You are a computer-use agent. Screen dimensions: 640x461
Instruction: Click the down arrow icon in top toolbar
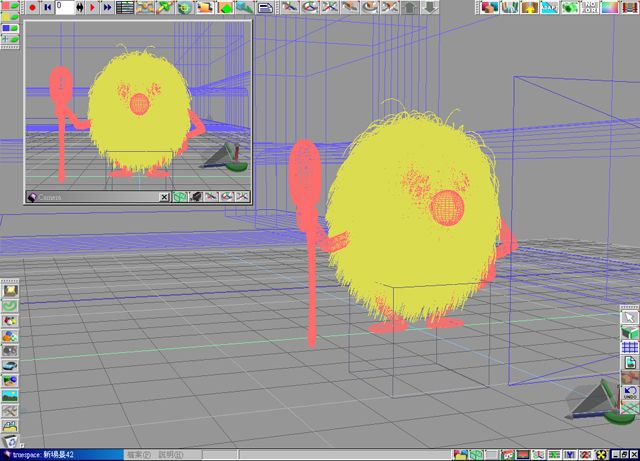coord(430,7)
